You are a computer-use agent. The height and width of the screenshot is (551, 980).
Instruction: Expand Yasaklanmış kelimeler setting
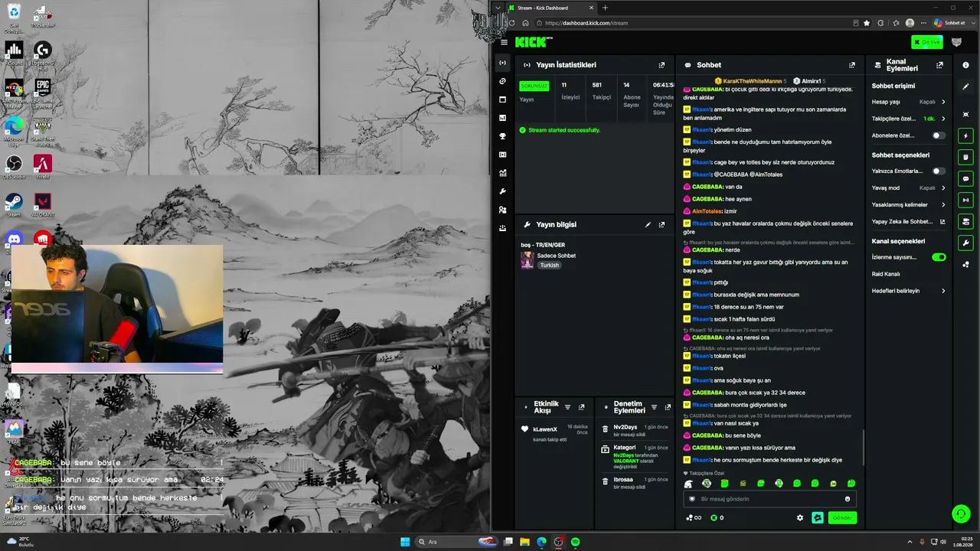pyautogui.click(x=909, y=204)
